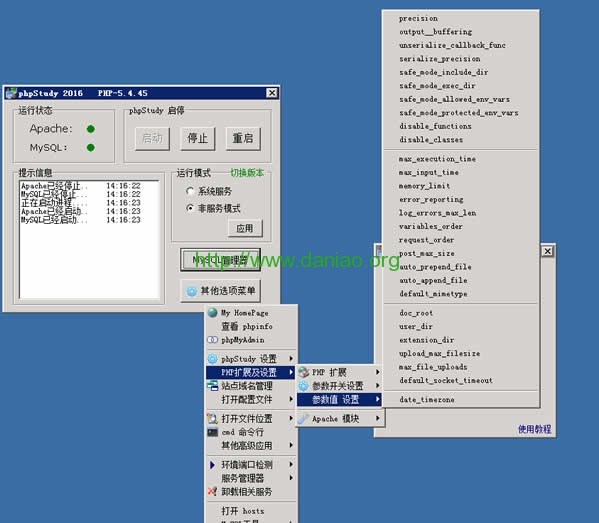Viewport: 599px width, 523px height.
Task: Click the 打开文件位置 folder search icon
Action: [212, 418]
